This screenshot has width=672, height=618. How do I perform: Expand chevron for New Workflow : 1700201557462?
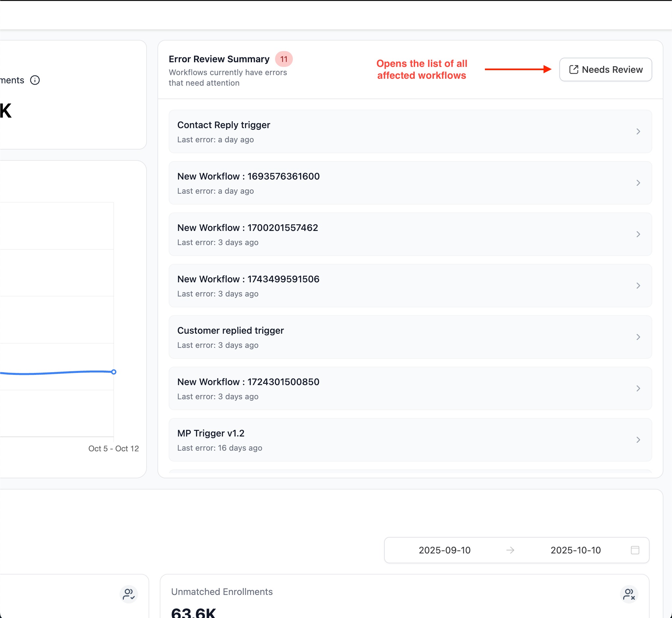pos(638,234)
